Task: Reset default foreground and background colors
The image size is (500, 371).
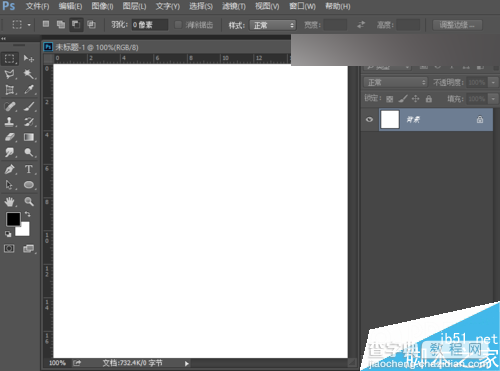Action: click(8, 234)
